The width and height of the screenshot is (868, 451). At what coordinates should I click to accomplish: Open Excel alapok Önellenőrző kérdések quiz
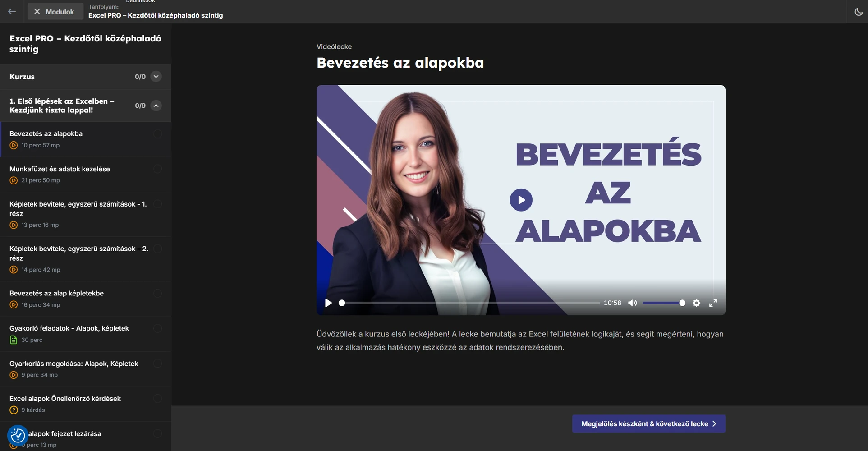[86, 404]
